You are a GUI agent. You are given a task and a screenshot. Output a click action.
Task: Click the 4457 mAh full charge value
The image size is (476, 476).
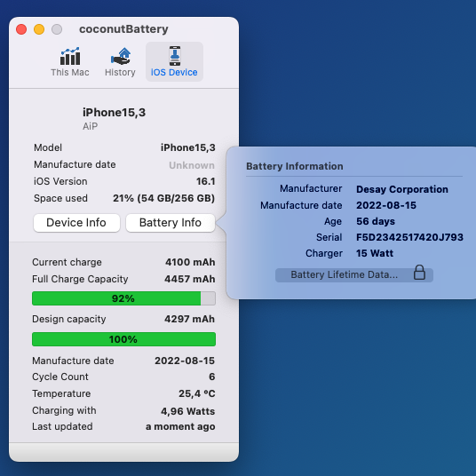point(190,279)
